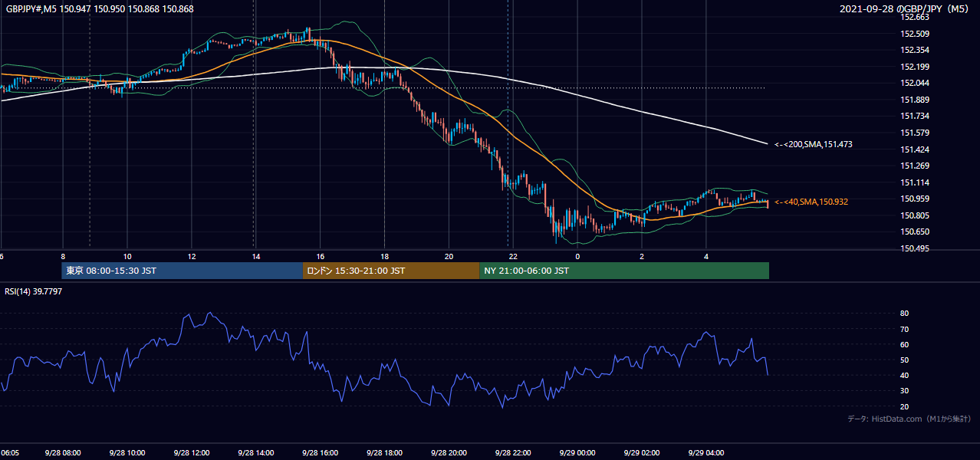Click price axis value 152.354
The image size is (980, 460).
pos(916,50)
